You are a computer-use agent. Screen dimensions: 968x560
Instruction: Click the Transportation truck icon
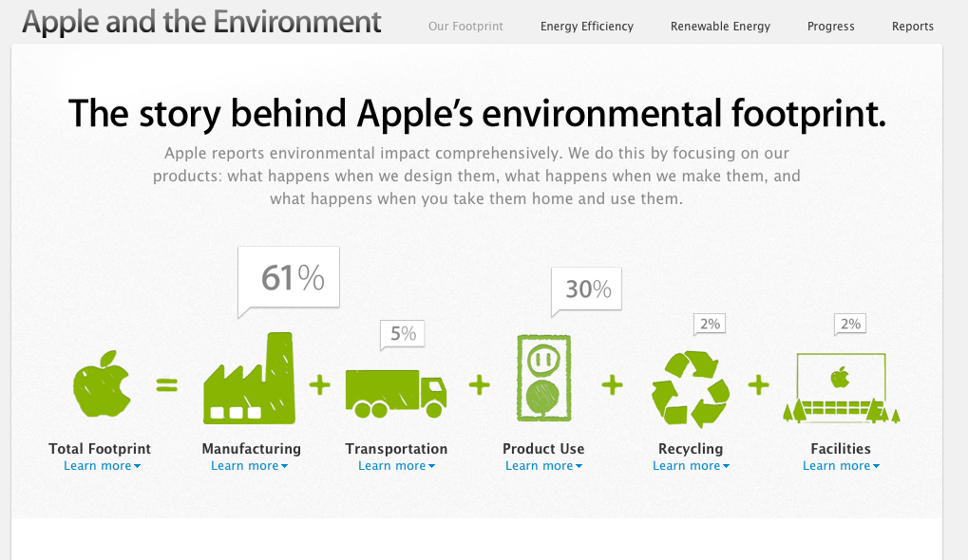point(396,389)
